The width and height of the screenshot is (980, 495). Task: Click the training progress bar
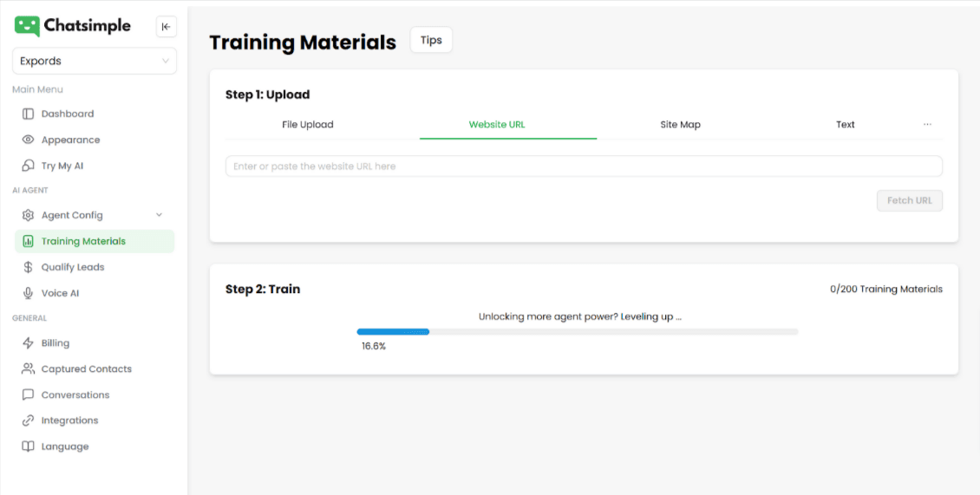pos(577,332)
